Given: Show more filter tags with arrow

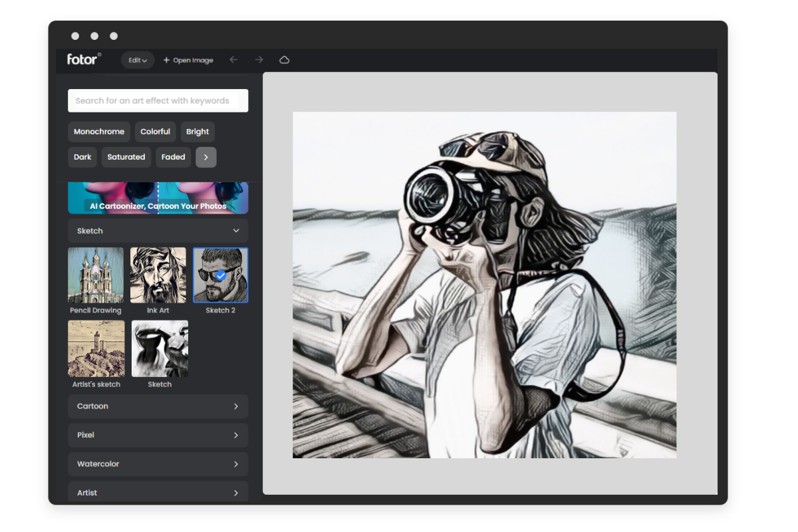Looking at the screenshot, I should coord(205,157).
